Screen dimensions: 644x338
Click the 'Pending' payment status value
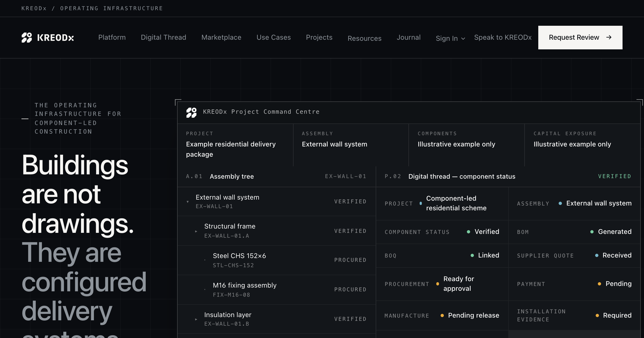tap(619, 284)
